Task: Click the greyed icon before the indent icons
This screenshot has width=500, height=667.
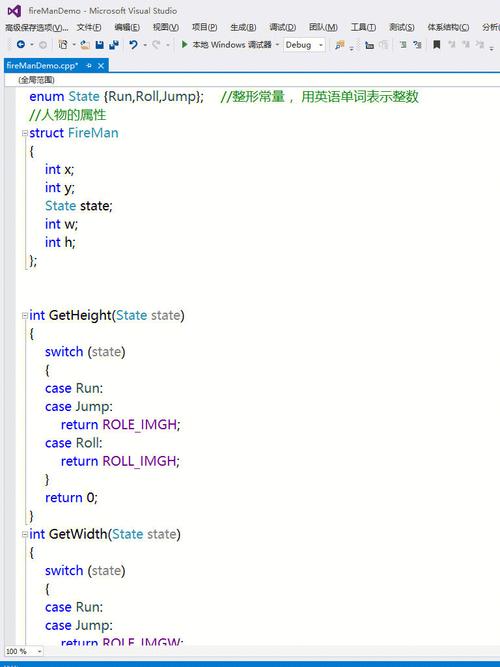Action: 384,45
